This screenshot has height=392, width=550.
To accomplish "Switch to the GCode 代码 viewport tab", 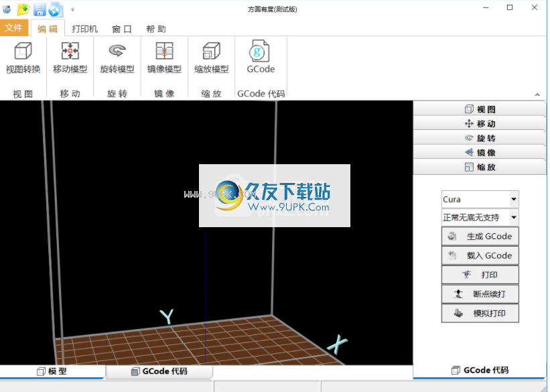I will 159,371.
